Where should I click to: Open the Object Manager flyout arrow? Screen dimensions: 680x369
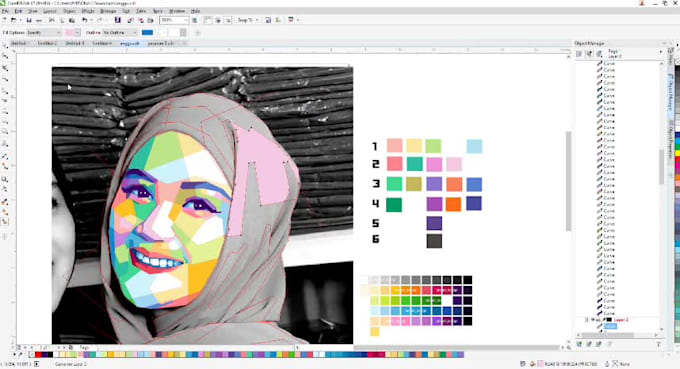[661, 52]
